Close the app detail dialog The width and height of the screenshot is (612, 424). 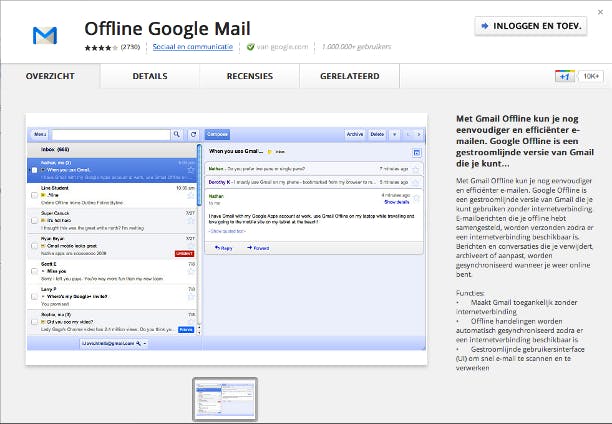[600, 12]
